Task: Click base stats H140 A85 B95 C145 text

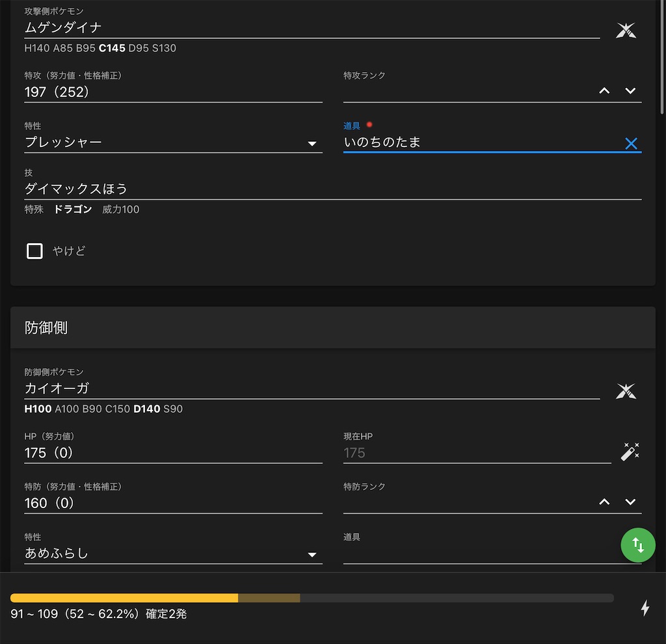Action: pyautogui.click(x=100, y=48)
